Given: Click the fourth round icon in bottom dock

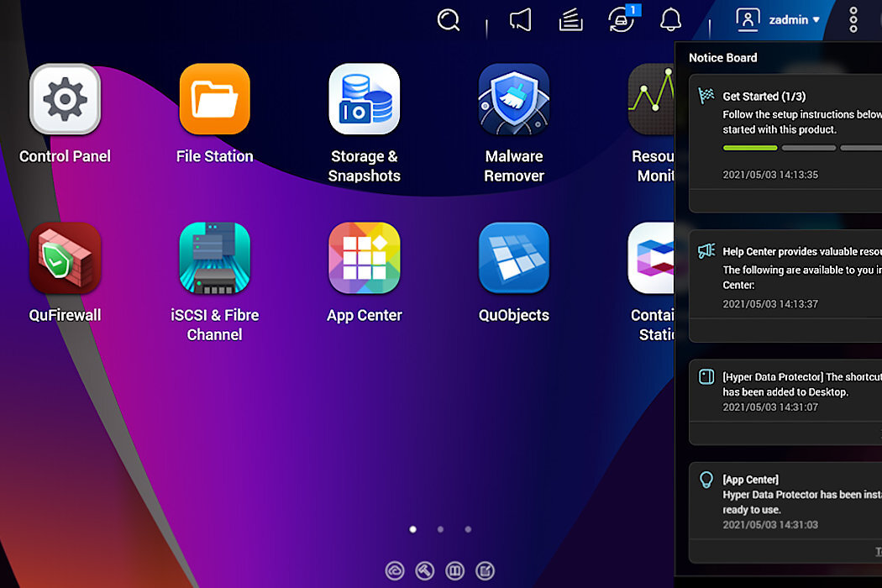Looking at the screenshot, I should coord(485,571).
